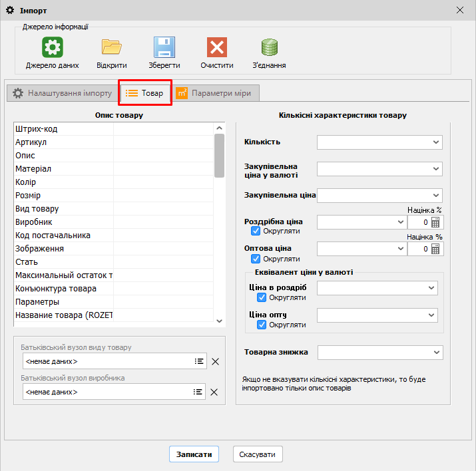This screenshot has height=471, width=476.
Task: Toggle Округляти under Роздрібна ціна
Action: tap(256, 232)
